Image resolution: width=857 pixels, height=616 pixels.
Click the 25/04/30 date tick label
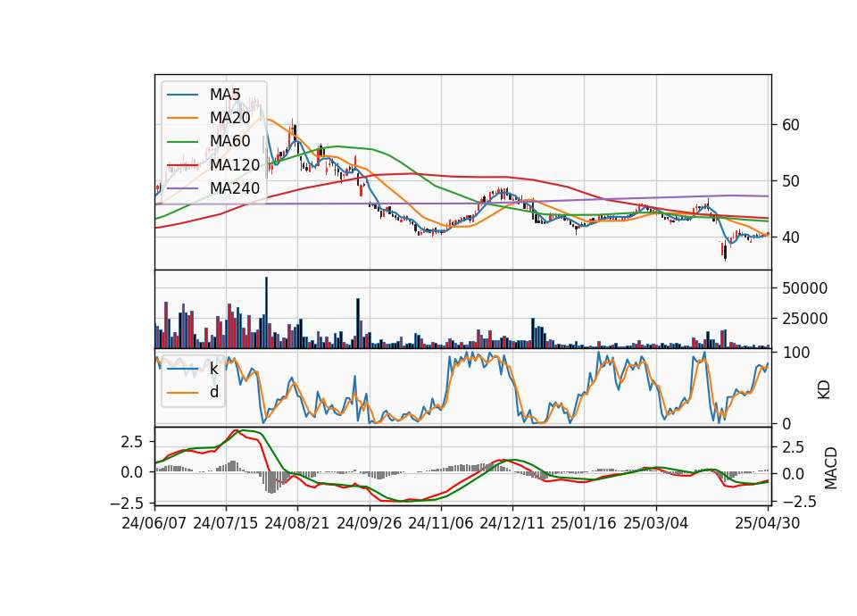point(768,523)
